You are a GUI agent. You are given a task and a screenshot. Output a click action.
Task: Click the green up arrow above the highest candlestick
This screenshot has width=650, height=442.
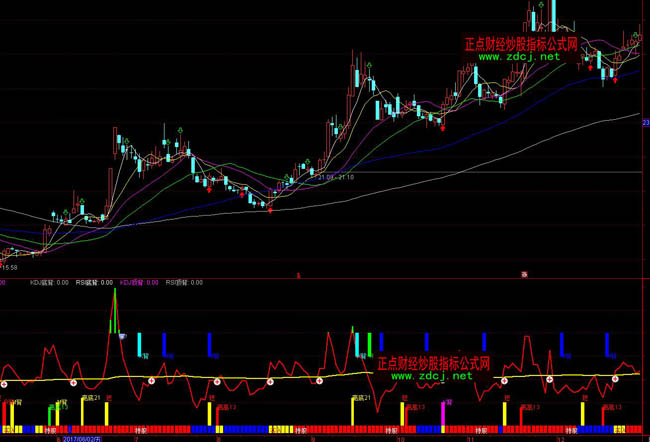540,5
